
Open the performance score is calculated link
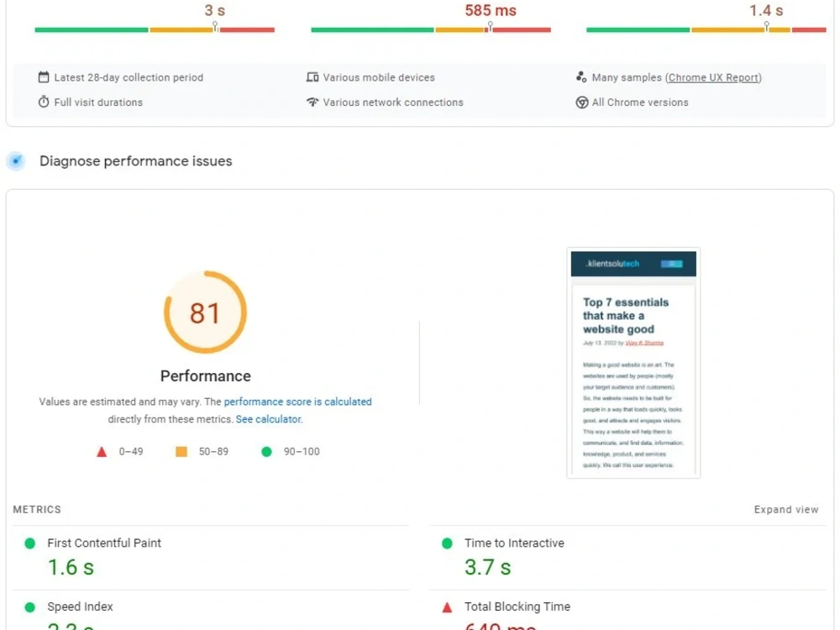[x=298, y=402]
